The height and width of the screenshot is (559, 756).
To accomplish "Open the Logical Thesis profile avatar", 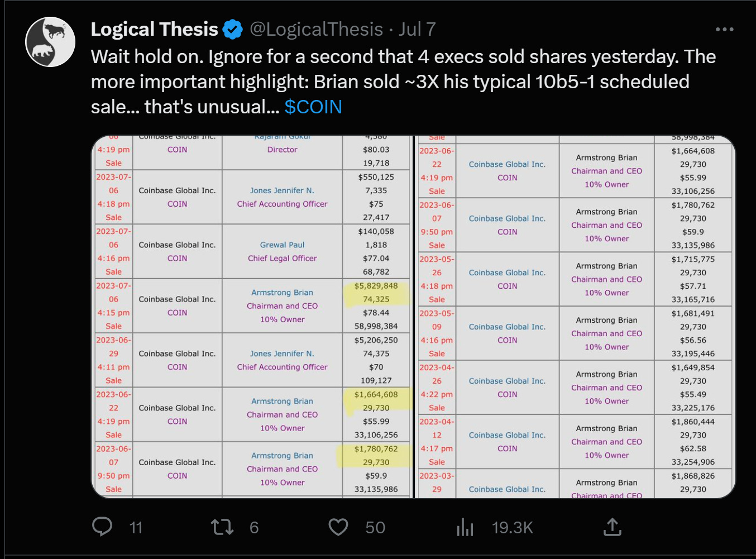I will point(50,42).
